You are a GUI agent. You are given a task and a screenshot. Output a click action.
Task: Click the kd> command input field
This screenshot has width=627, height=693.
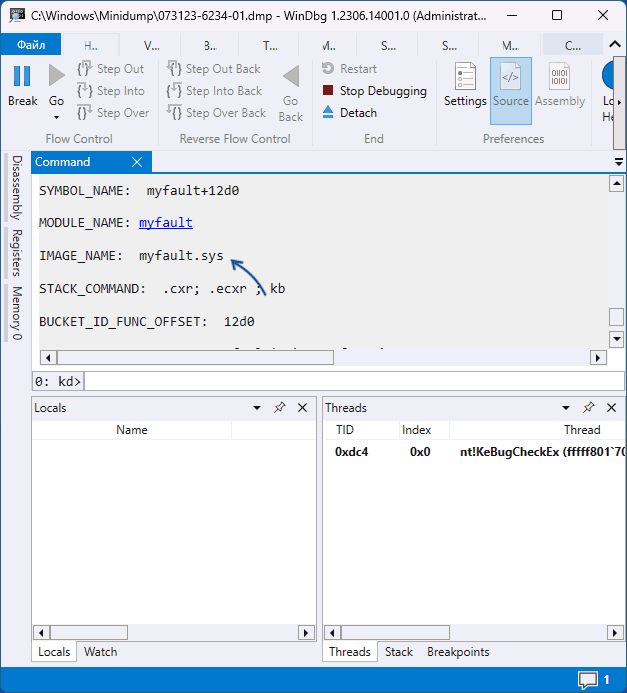[354, 381]
